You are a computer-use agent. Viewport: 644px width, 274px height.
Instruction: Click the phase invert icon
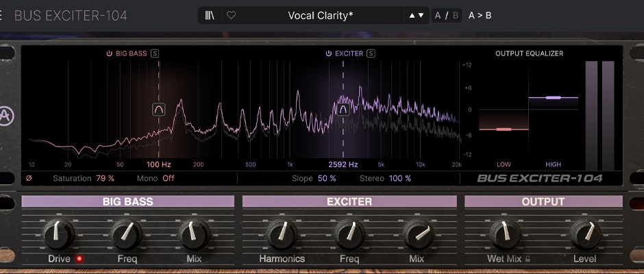coord(29,178)
